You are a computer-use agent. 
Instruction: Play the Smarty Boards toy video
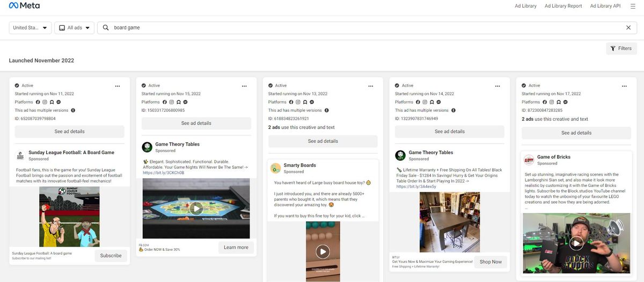[323, 251]
